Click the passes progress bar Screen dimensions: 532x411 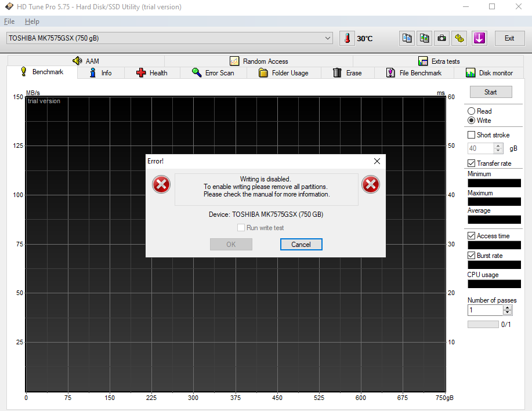(x=483, y=324)
